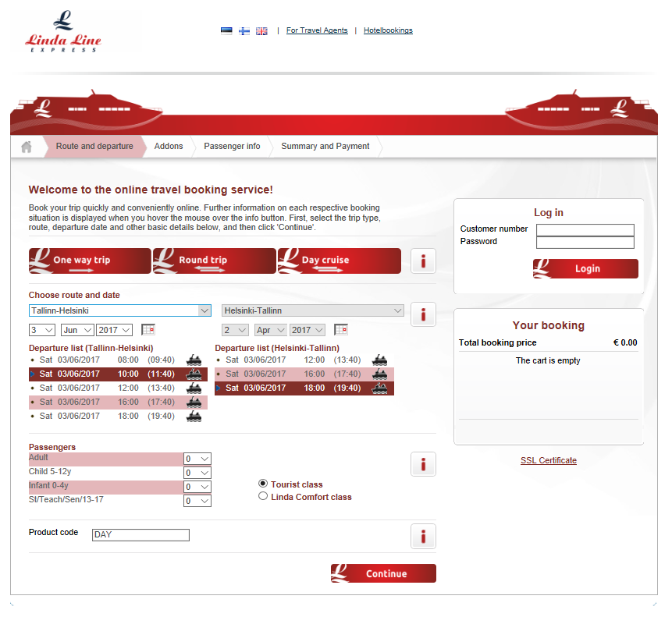
Task: Go to the Route and departure step
Action: pyautogui.click(x=94, y=147)
